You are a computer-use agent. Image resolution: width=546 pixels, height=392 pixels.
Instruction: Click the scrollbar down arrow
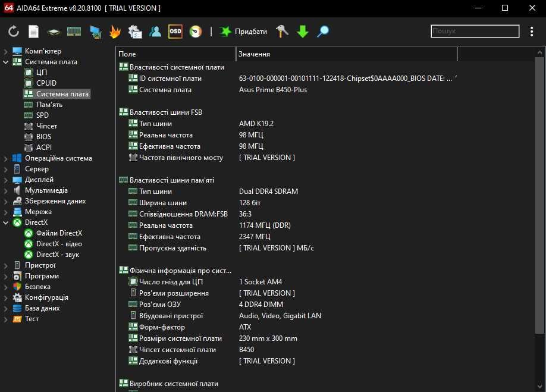[539, 386]
